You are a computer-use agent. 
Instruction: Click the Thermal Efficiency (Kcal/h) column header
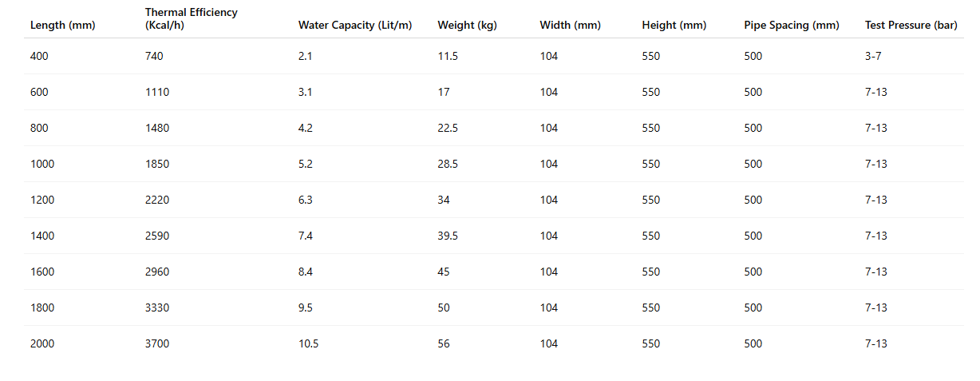click(191, 19)
